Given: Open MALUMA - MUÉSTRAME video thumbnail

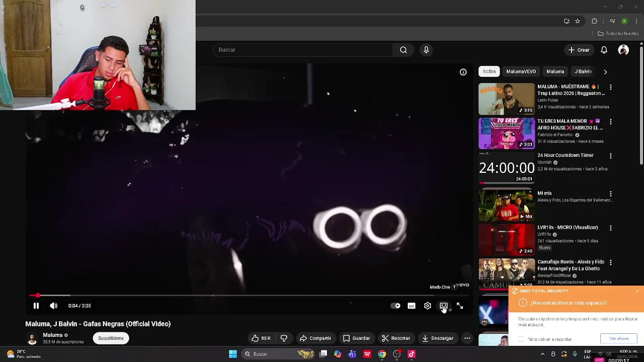Looking at the screenshot, I should click(507, 99).
